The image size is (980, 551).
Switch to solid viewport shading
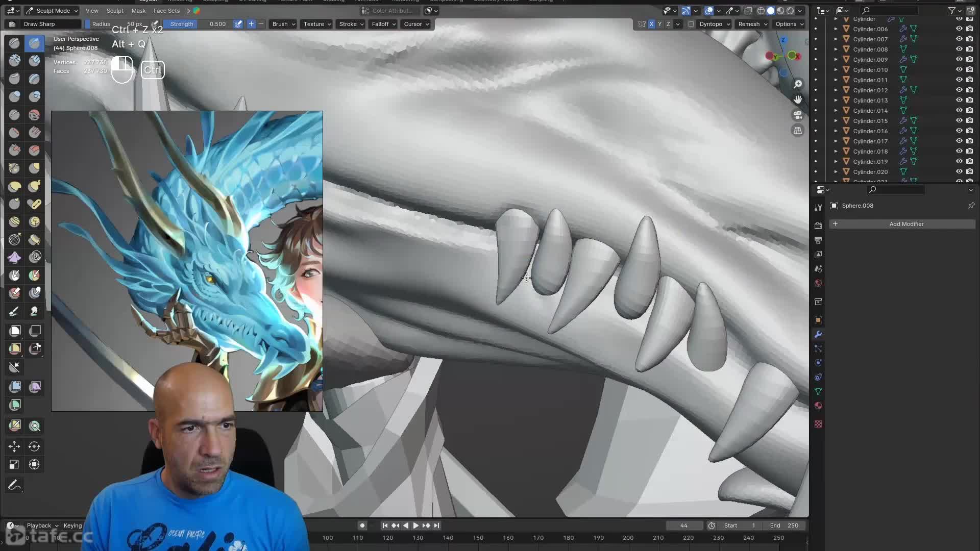point(771,11)
